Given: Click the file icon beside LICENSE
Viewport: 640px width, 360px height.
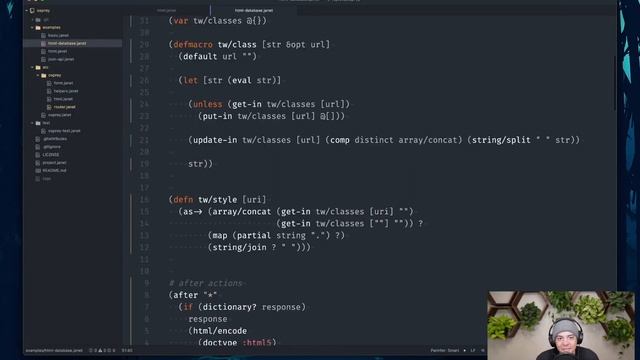Looking at the screenshot, I should 38,155.
